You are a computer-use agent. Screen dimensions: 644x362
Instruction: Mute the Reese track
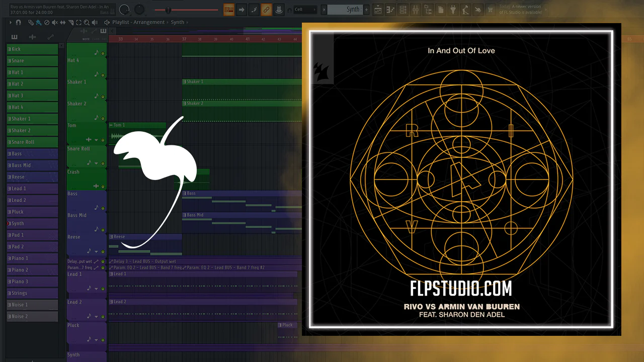(x=103, y=251)
